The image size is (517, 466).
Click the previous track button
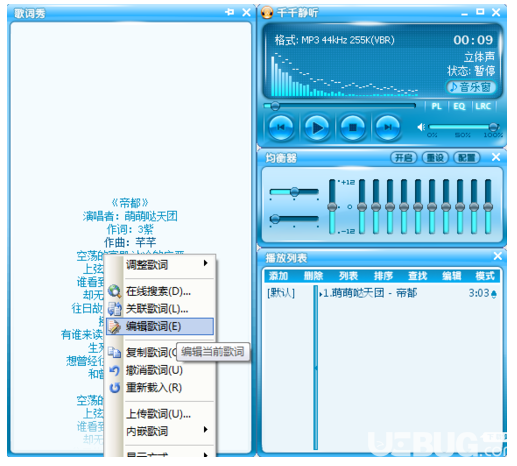click(281, 127)
